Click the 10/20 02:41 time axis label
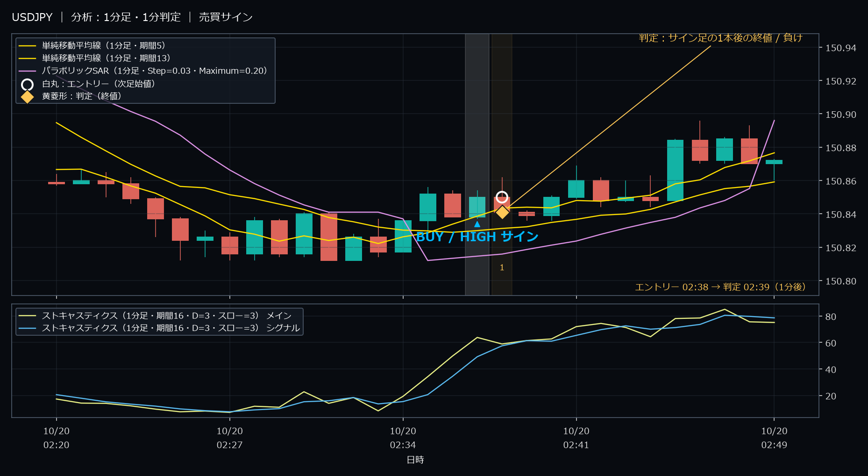 576,438
